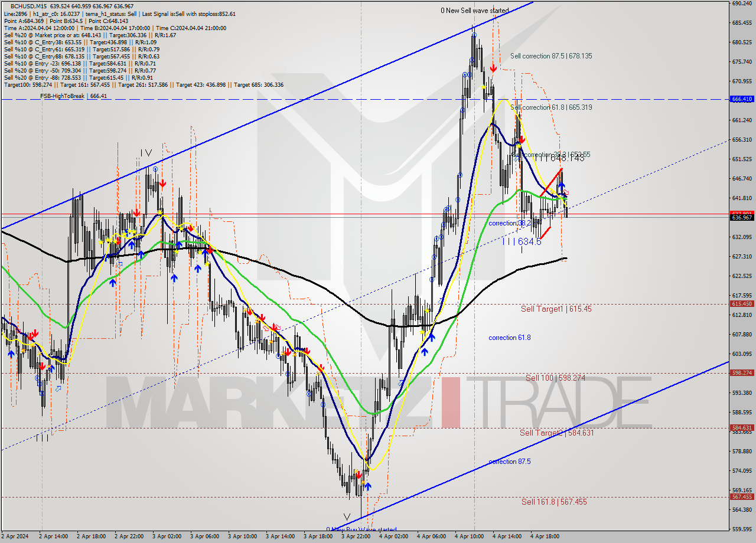The image size is (756, 543).
Task: Click the current price tag 636.967 on axis
Action: 742,217
